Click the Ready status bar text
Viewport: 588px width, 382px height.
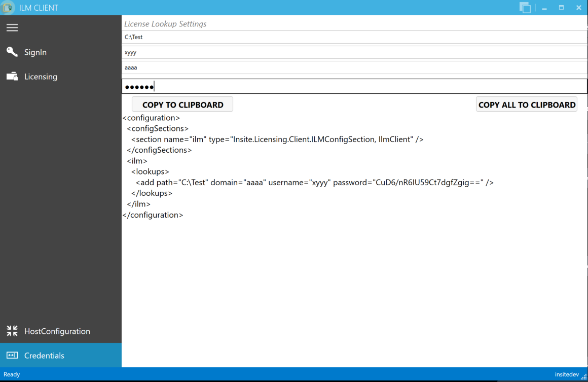12,374
